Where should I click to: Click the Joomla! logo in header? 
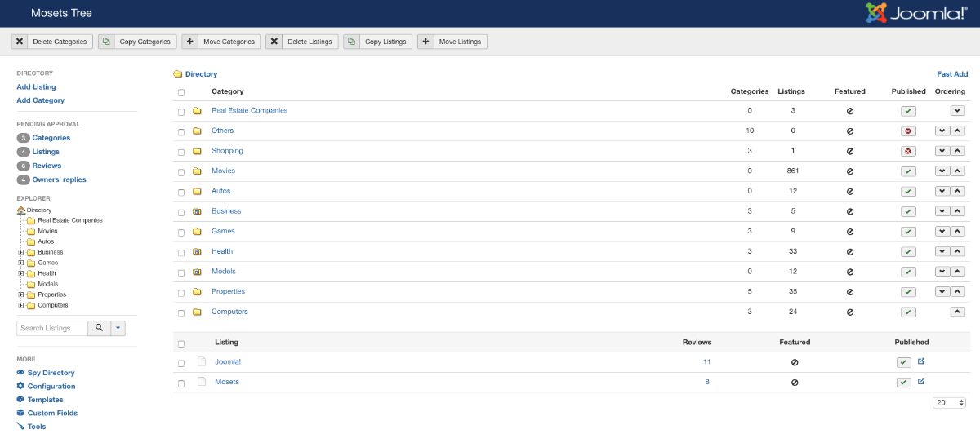[x=916, y=13]
